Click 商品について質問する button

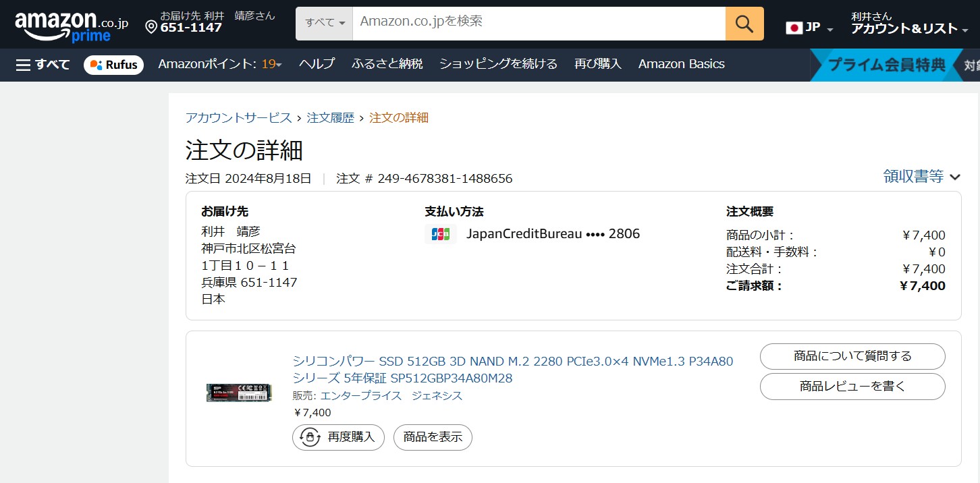pos(852,356)
